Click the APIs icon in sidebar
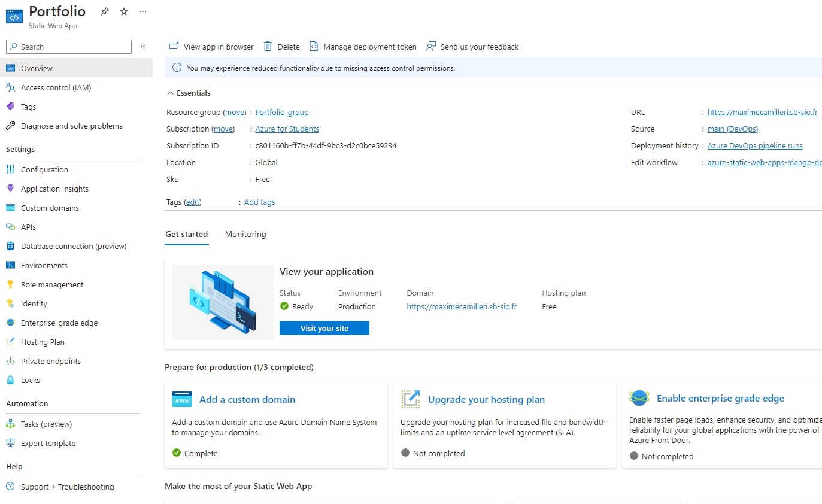822x504 pixels. 10,227
